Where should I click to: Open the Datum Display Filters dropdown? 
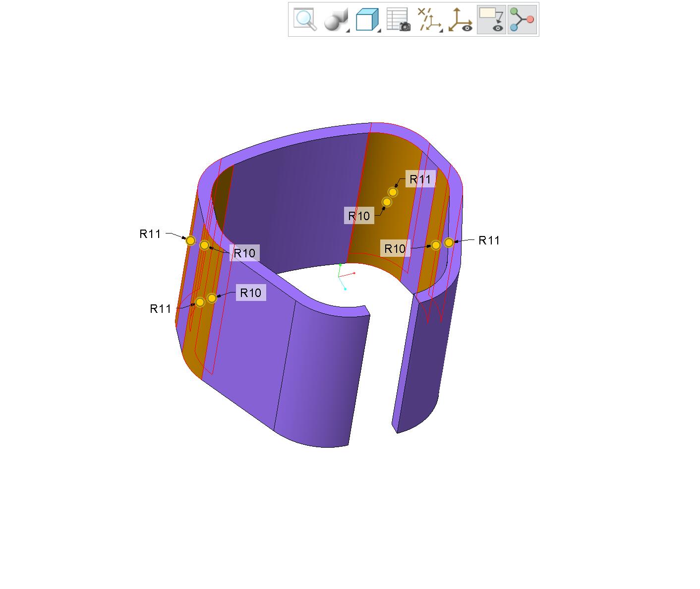[429, 19]
